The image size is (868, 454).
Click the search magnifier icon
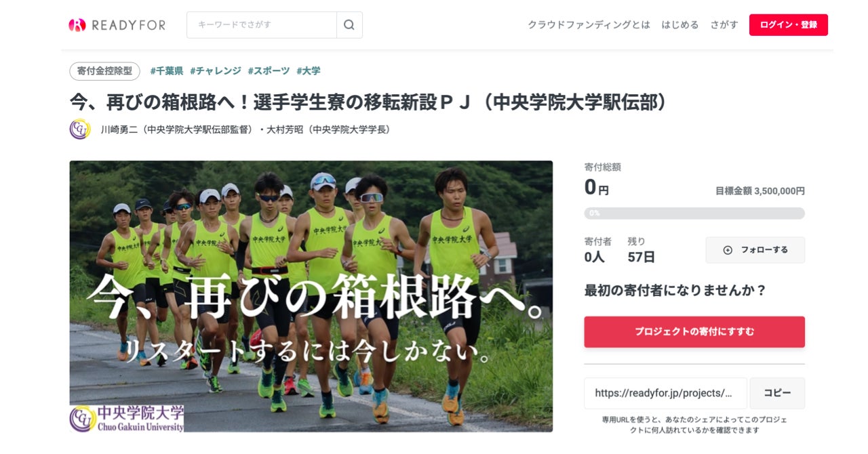tap(349, 25)
